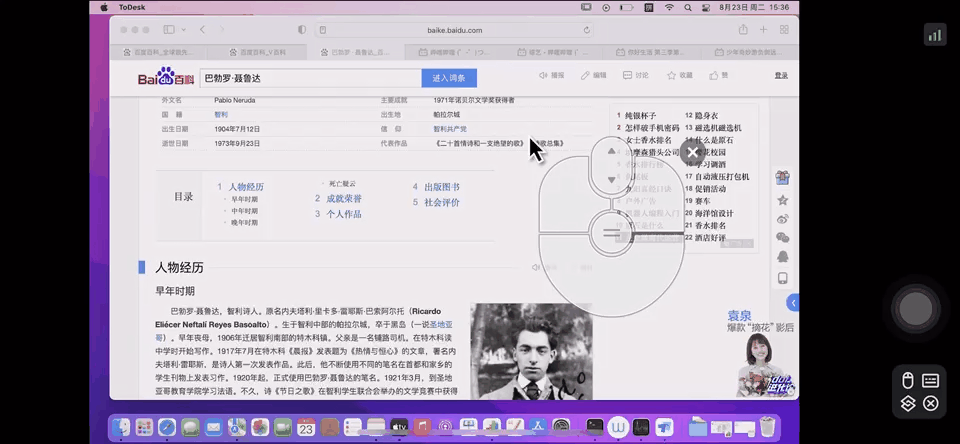Click 赞 thumbs-up button
The width and height of the screenshot is (960, 444).
coord(719,75)
